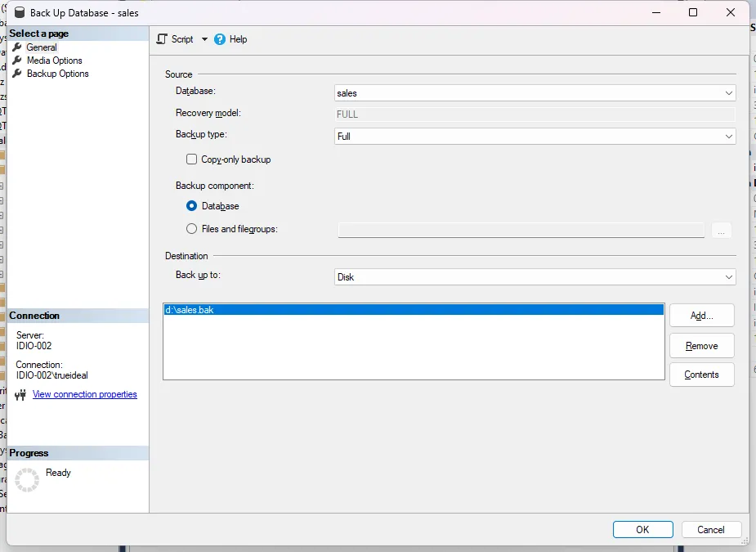Click the Script toolbar icon

tap(162, 39)
